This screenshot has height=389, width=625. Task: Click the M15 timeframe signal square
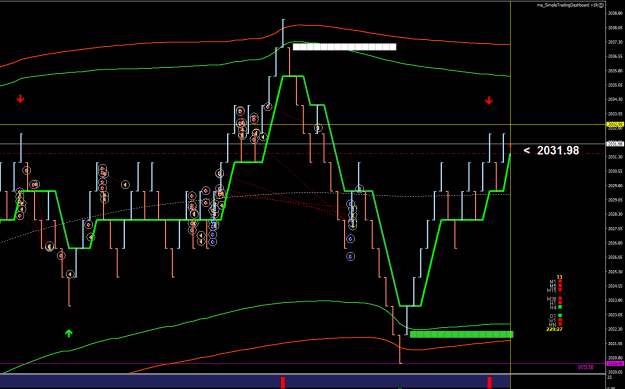coord(560,290)
